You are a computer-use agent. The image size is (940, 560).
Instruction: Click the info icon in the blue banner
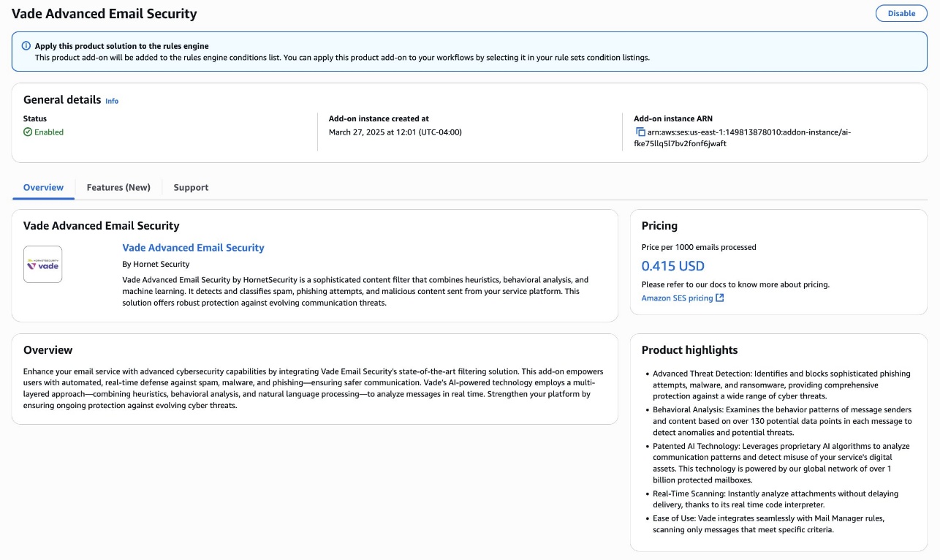(x=26, y=46)
